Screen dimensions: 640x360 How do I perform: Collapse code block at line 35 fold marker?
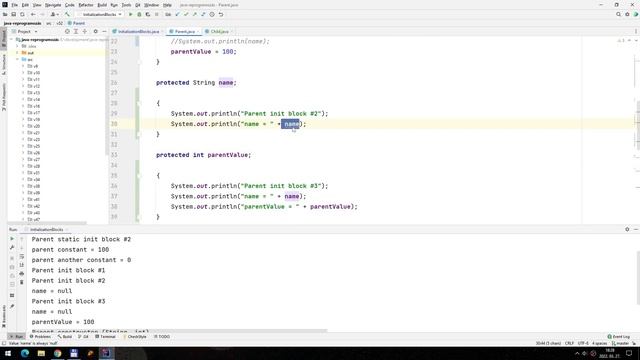coord(140,176)
